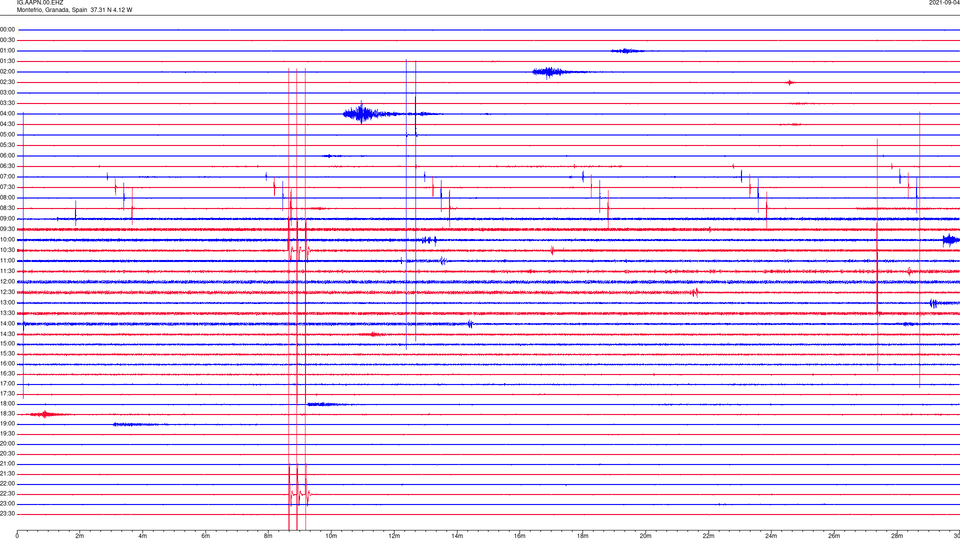Select the 12:00 time label
Viewport: 960px width, 540px height.
point(7,282)
